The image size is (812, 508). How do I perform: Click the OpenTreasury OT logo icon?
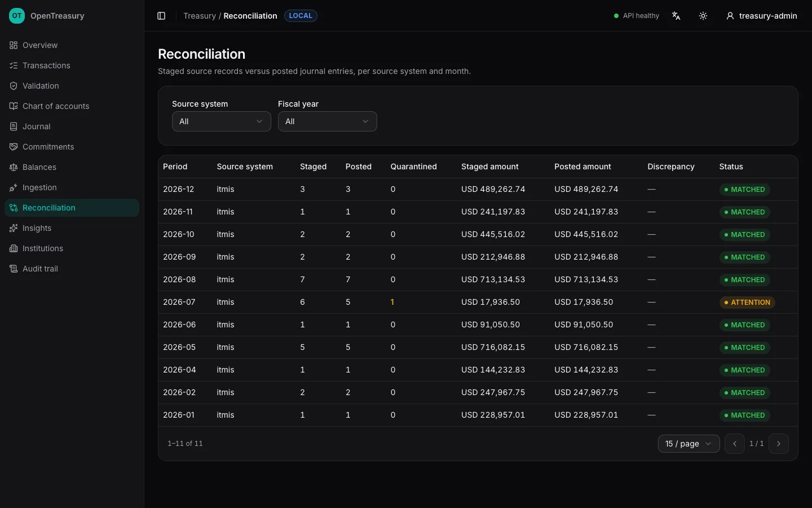point(17,16)
